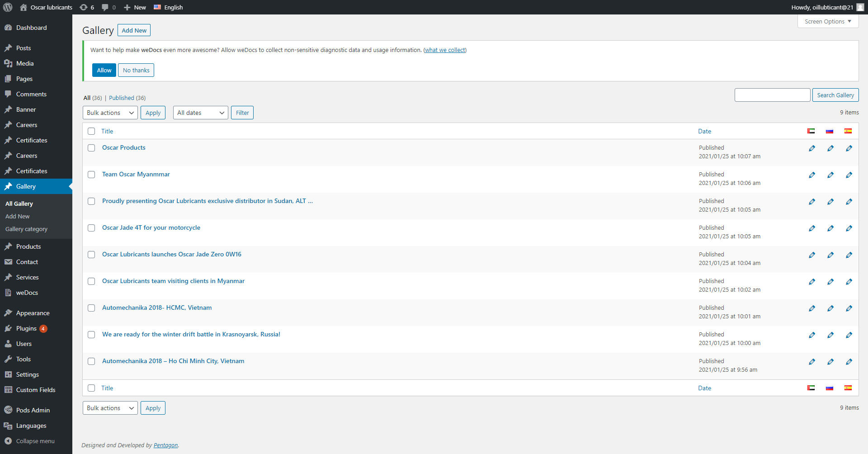Open the New content plus menu
868x454 pixels.
pyautogui.click(x=135, y=7)
